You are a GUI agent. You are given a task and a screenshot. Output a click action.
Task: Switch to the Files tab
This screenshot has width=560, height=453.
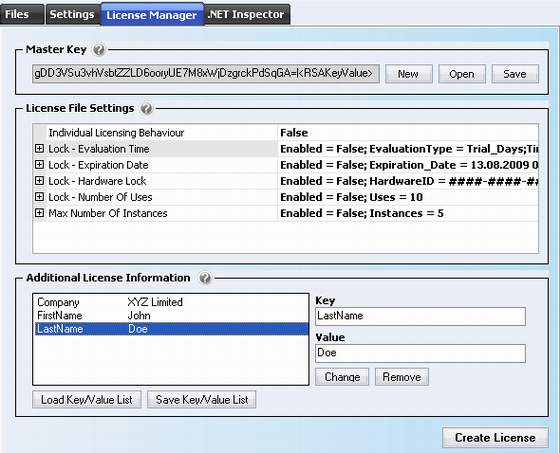(x=21, y=14)
